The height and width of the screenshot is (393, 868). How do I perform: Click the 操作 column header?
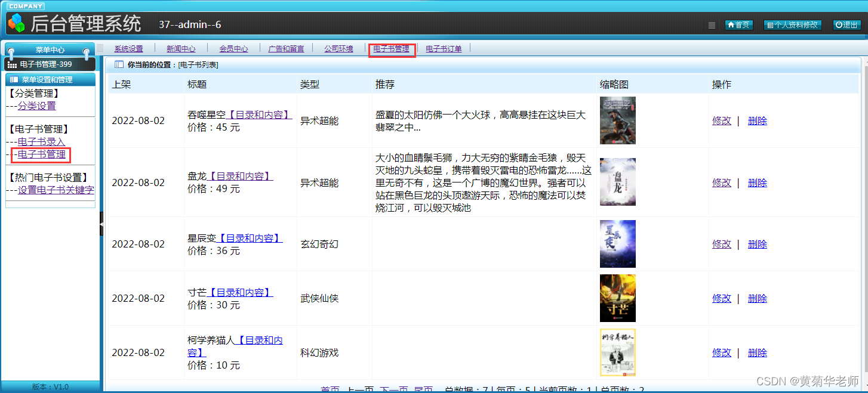722,84
